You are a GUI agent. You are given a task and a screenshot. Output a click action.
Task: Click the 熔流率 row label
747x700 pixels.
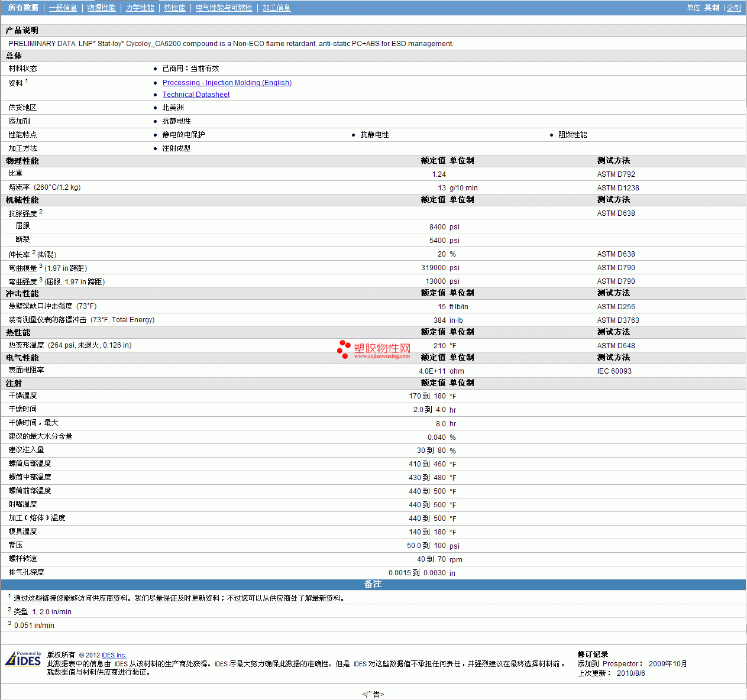[x=44, y=187]
